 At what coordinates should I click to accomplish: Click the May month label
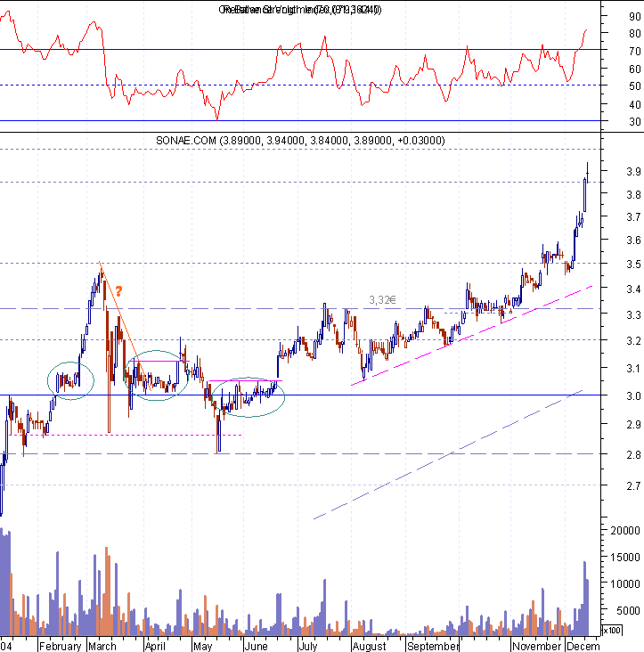pyautogui.click(x=203, y=646)
